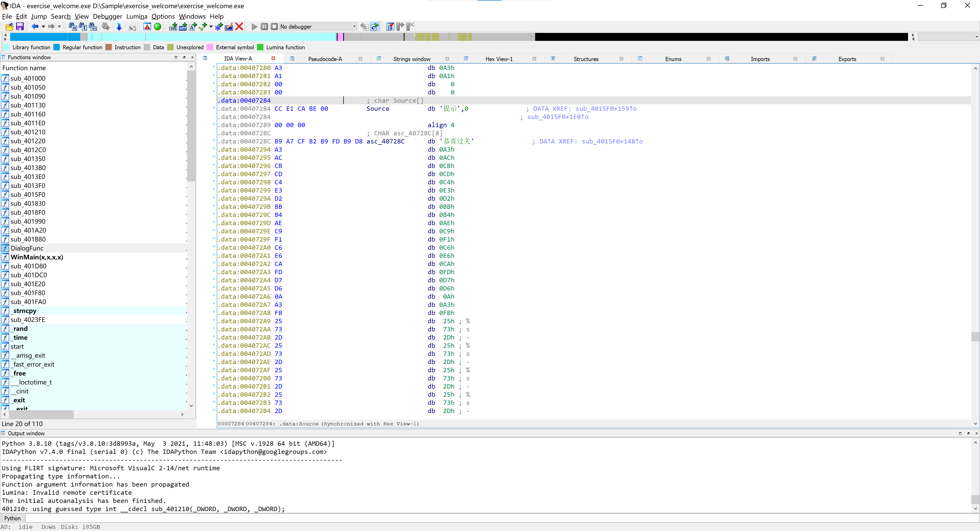Click red X undefine icon
This screenshot has height=531, width=980.
[x=239, y=27]
